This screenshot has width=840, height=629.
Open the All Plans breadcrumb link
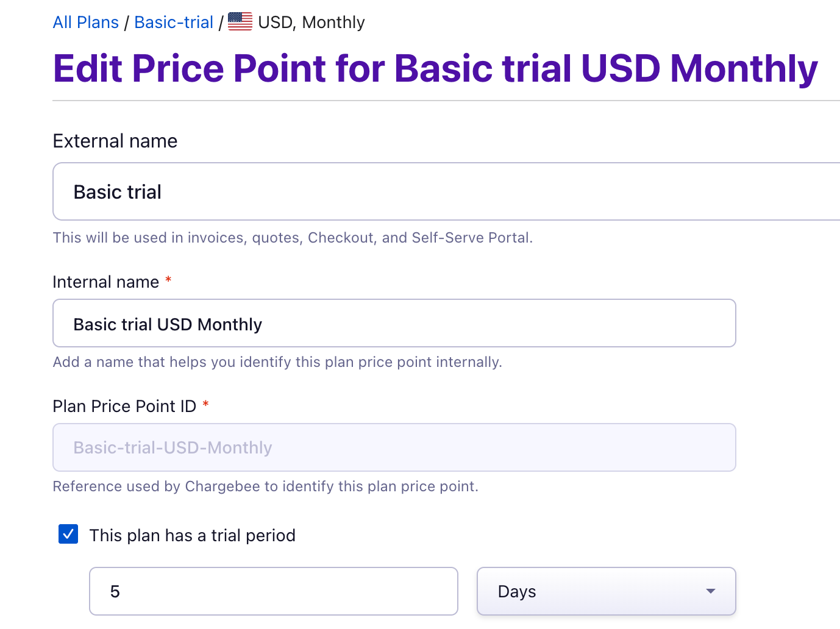(86, 23)
